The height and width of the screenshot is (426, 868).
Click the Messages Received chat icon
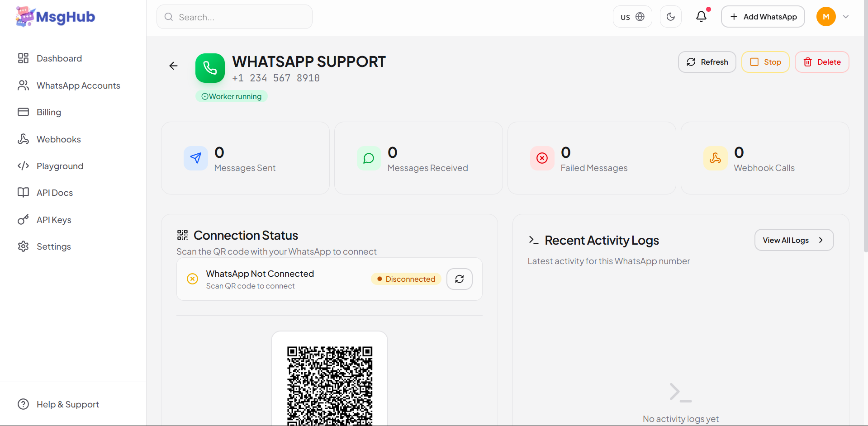(369, 158)
